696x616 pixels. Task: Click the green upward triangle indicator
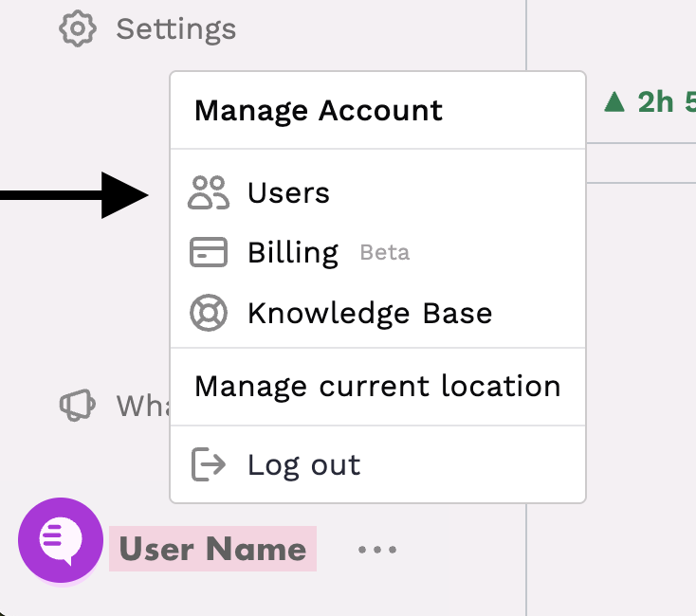(x=614, y=101)
